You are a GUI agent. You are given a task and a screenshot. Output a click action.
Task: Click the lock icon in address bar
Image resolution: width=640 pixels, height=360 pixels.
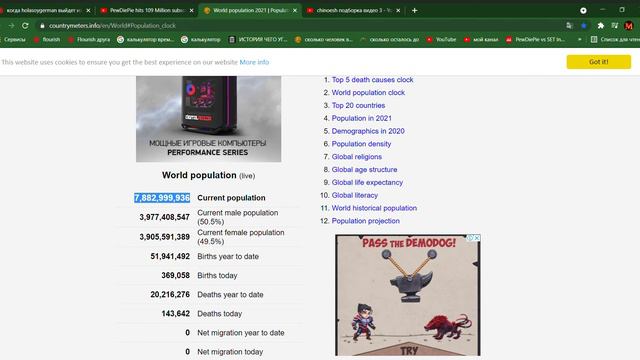pyautogui.click(x=42, y=26)
